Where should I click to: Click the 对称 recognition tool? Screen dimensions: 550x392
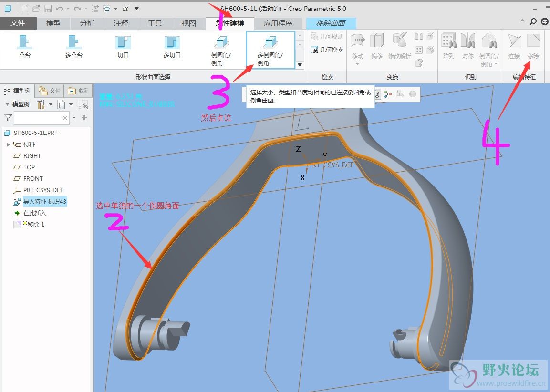point(468,46)
